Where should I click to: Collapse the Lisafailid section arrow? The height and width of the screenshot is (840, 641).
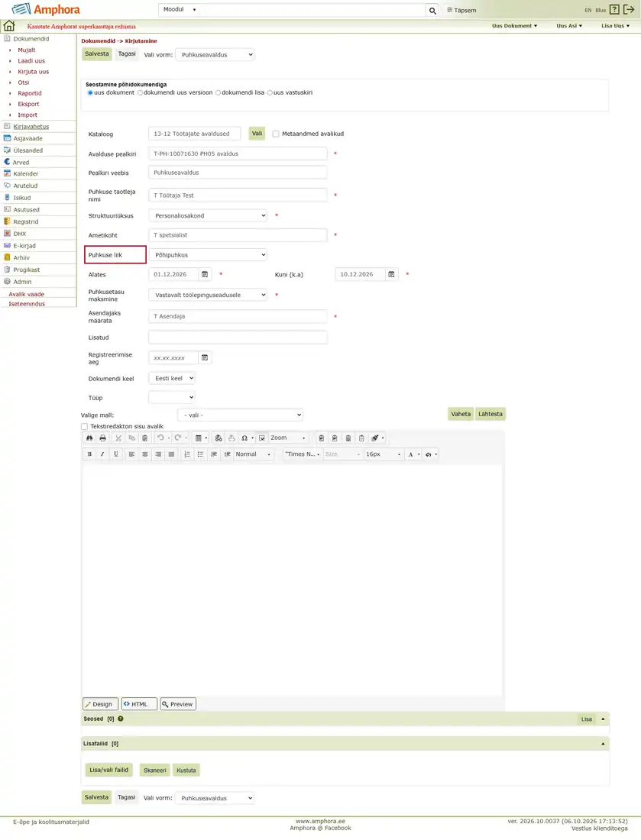[x=603, y=744]
